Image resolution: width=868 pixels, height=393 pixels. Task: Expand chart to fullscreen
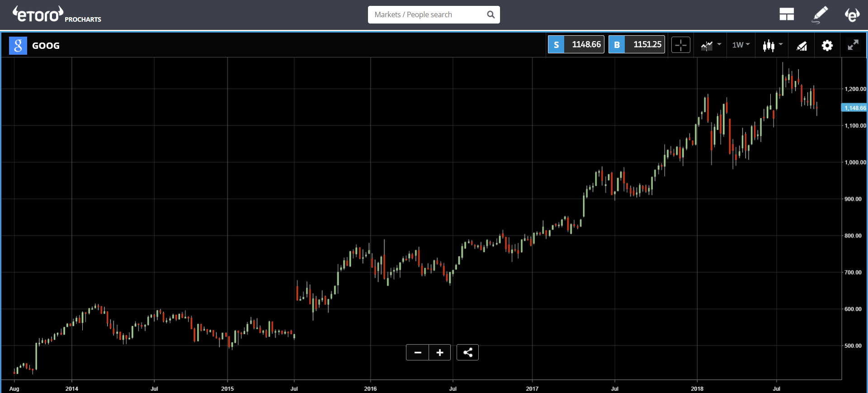[853, 45]
